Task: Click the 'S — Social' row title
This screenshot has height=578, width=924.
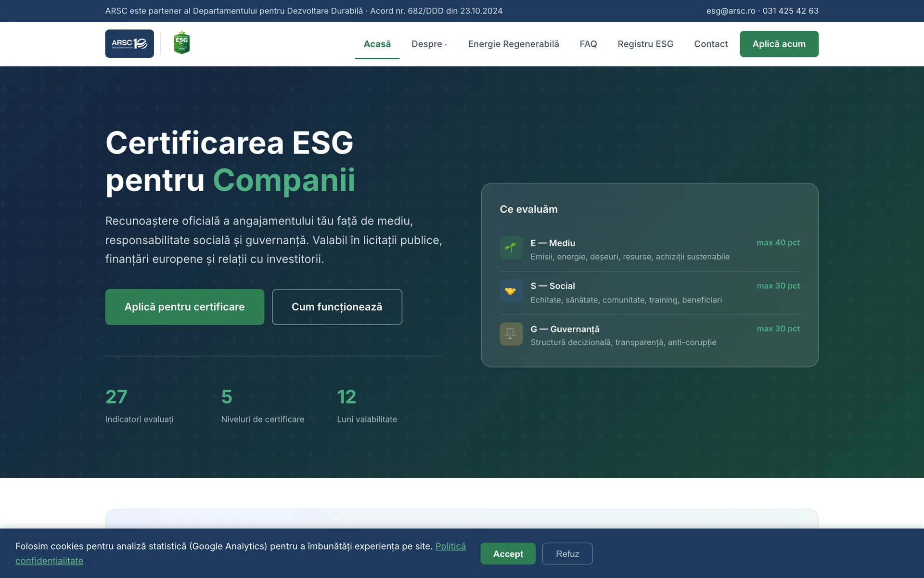Action: pyautogui.click(x=552, y=286)
